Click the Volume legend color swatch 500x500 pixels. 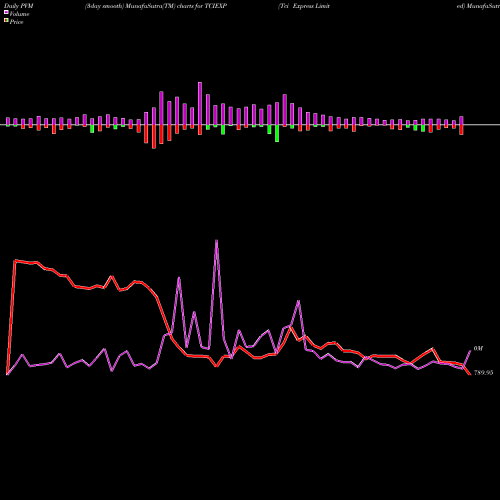[x=6, y=12]
